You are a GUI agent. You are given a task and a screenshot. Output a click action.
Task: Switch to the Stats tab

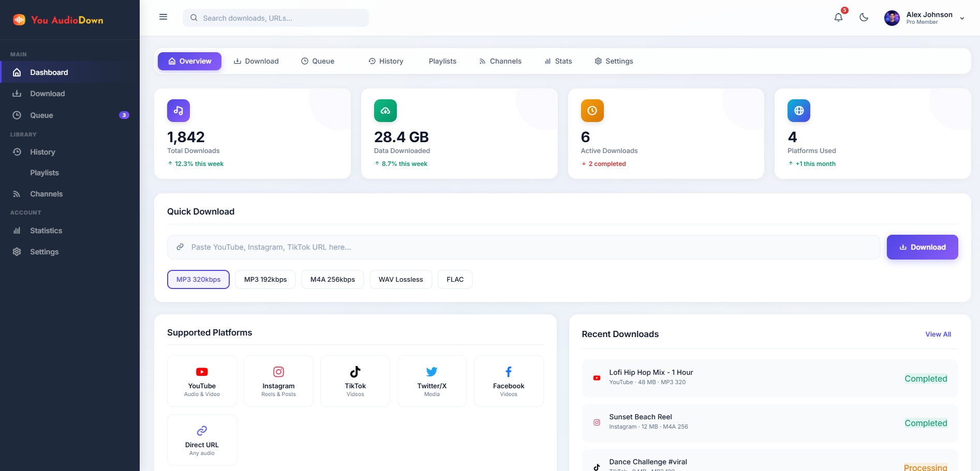[558, 61]
